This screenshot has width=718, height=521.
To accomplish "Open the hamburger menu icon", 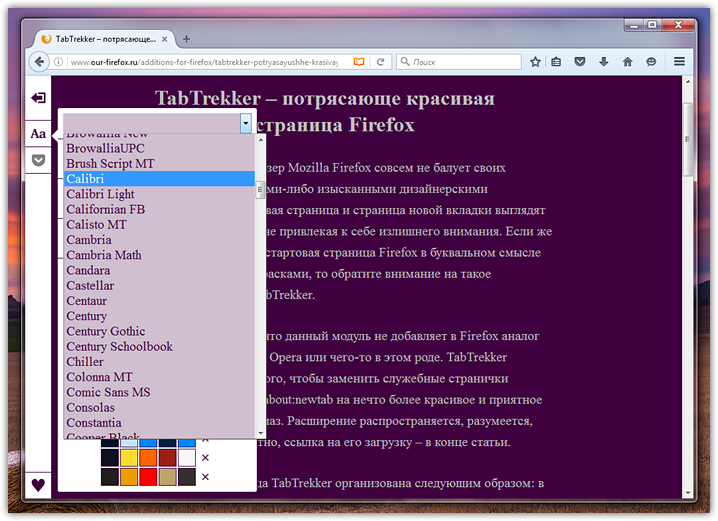I will pyautogui.click(x=680, y=61).
